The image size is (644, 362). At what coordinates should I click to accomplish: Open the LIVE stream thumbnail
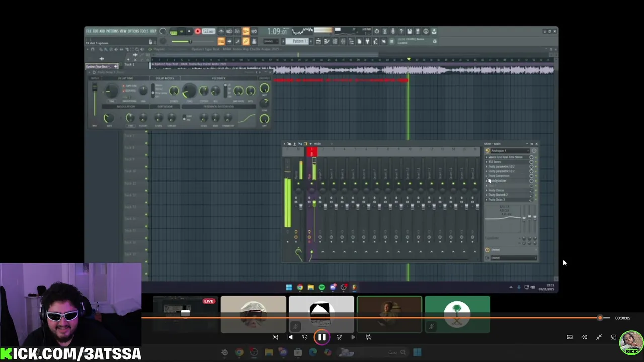coord(186,314)
